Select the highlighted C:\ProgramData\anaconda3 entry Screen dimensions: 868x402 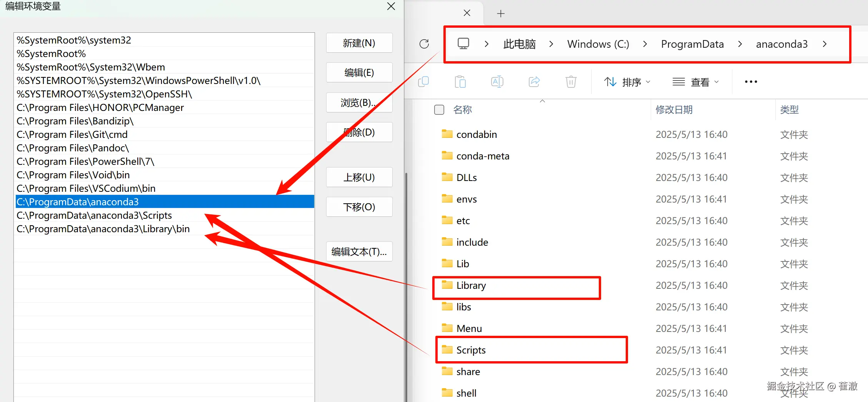pyautogui.click(x=165, y=202)
